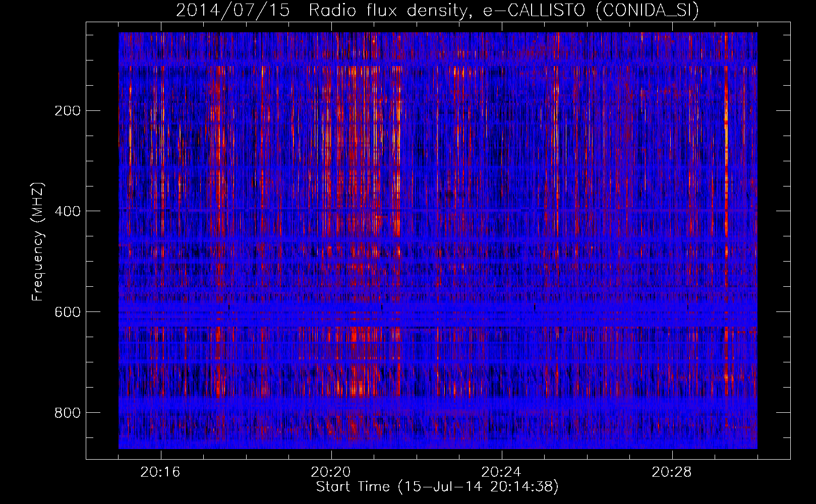Click the plot title date 2014/07/15
Viewport: 816px width, 504px height.
click(x=233, y=11)
